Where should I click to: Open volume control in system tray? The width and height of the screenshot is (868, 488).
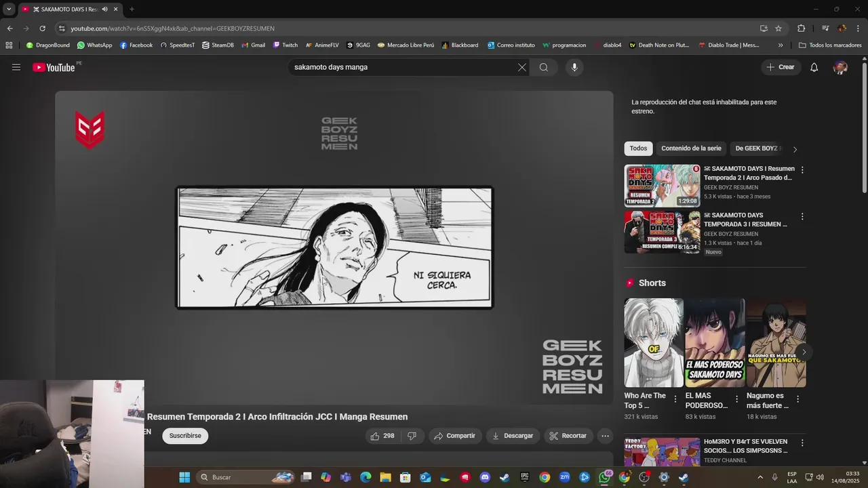coord(820,477)
